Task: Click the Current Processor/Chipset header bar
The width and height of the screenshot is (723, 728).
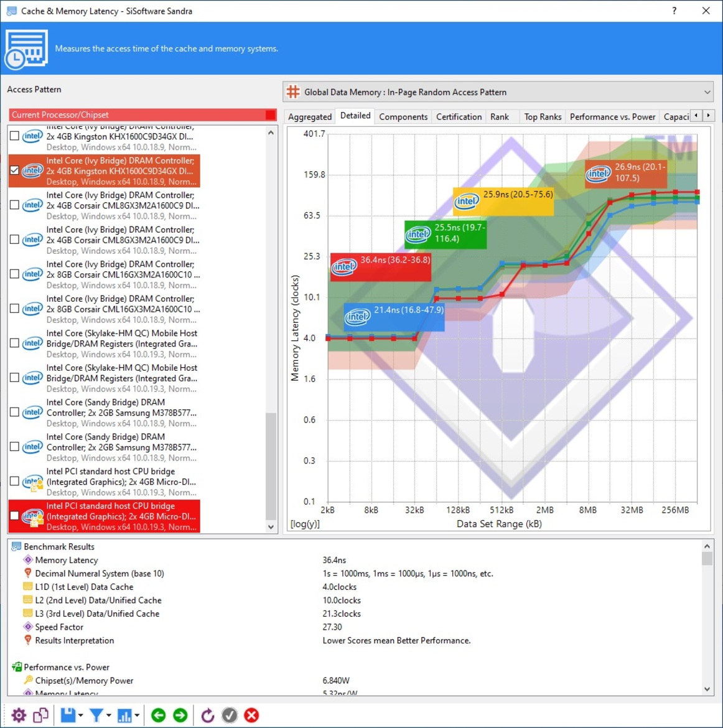Action: point(142,114)
